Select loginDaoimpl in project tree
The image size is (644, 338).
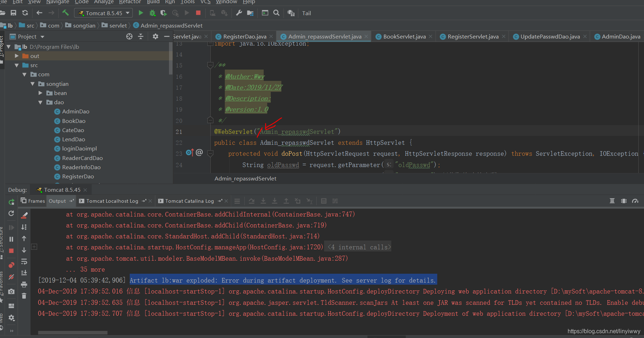(79, 149)
